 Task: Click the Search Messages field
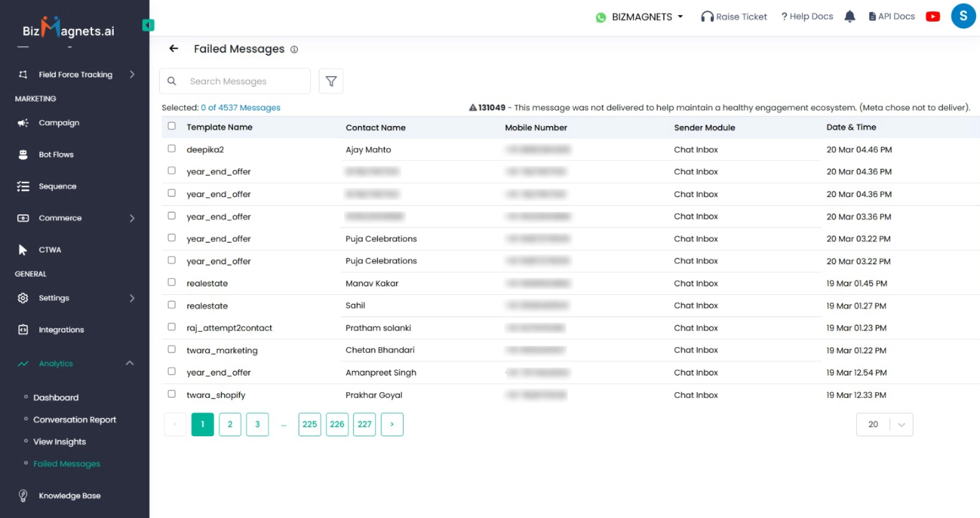point(235,81)
